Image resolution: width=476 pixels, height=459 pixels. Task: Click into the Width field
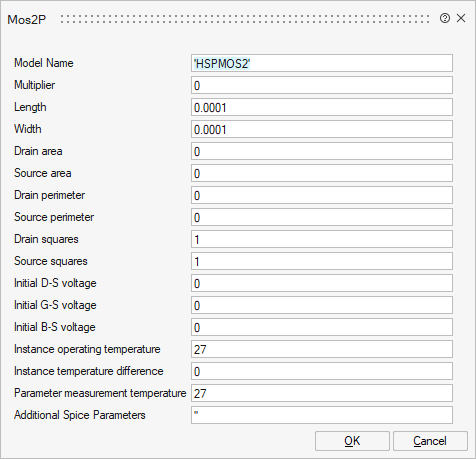(322, 129)
